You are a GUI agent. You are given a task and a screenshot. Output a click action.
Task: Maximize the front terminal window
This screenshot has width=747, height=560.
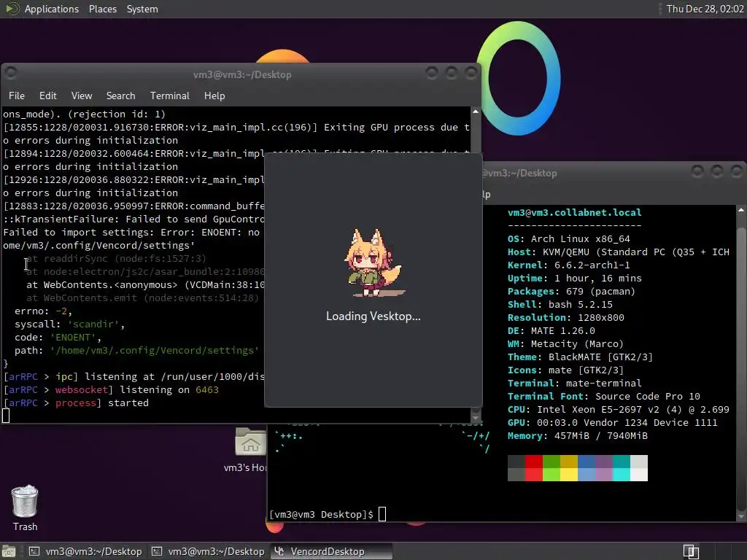[x=451, y=72]
